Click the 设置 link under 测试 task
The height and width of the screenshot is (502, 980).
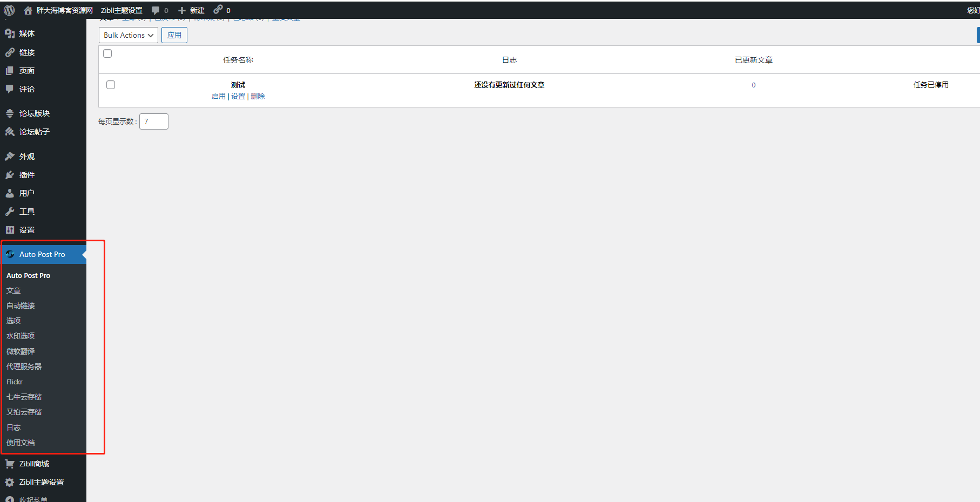(238, 96)
